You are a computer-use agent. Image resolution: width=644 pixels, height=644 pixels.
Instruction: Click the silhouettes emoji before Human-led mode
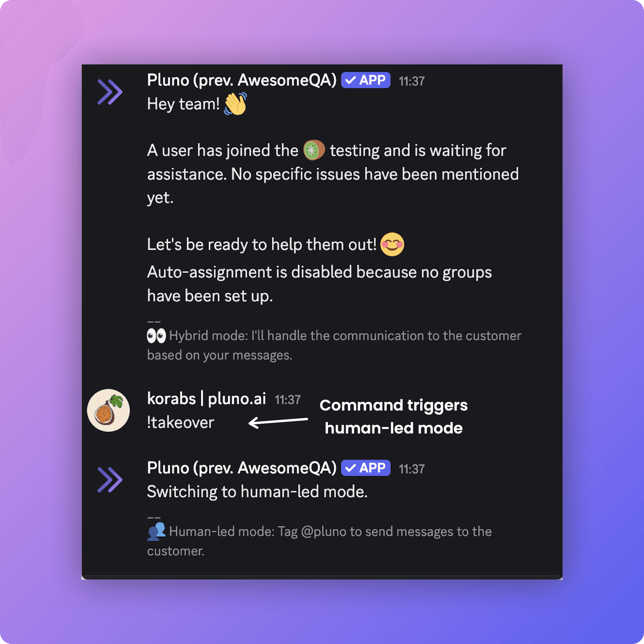156,531
